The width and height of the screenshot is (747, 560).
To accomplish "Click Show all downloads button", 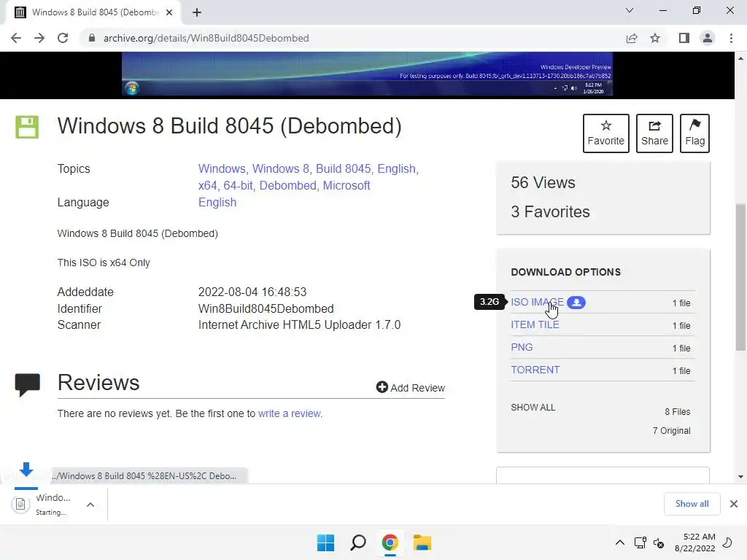I will coord(692,504).
